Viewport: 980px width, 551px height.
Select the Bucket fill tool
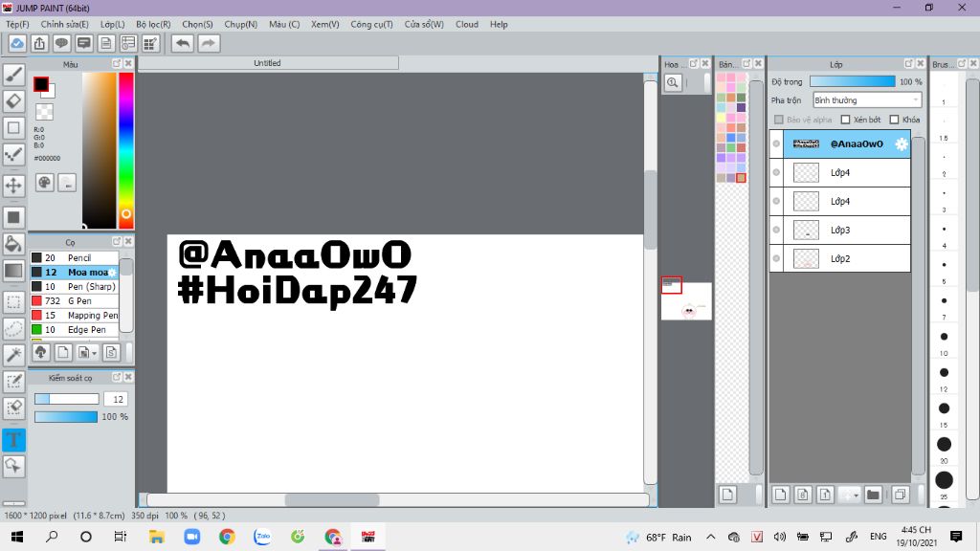click(x=13, y=244)
